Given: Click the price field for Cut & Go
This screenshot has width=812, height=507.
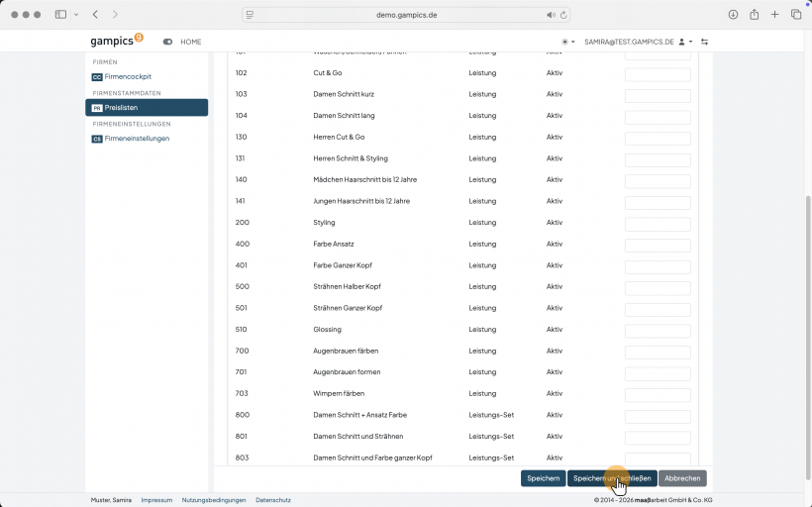Looking at the screenshot, I should (658, 74).
